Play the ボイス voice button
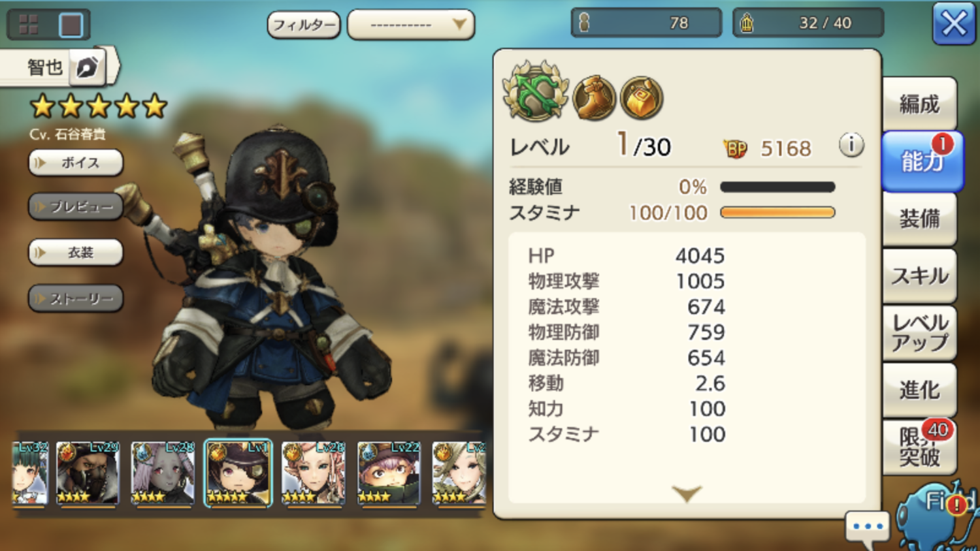 [76, 163]
